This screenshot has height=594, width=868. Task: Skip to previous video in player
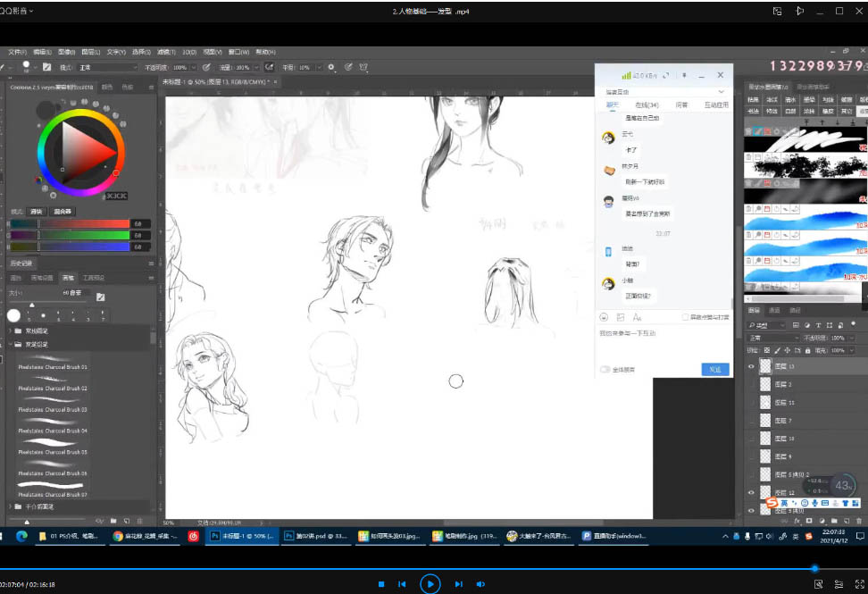click(402, 584)
